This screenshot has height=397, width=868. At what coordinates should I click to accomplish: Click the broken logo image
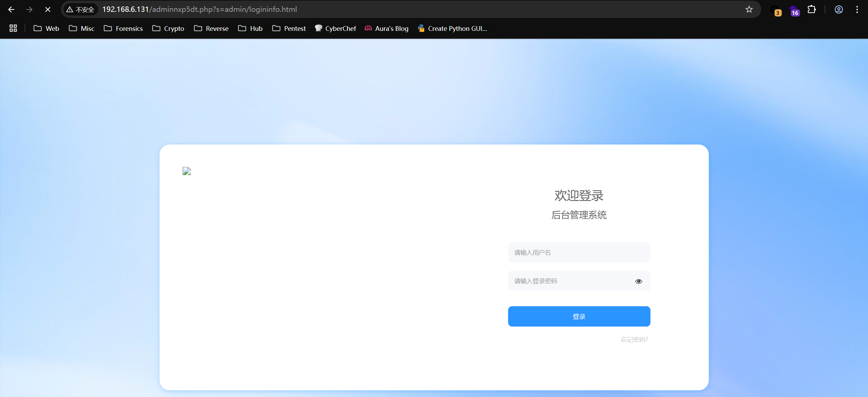186,171
